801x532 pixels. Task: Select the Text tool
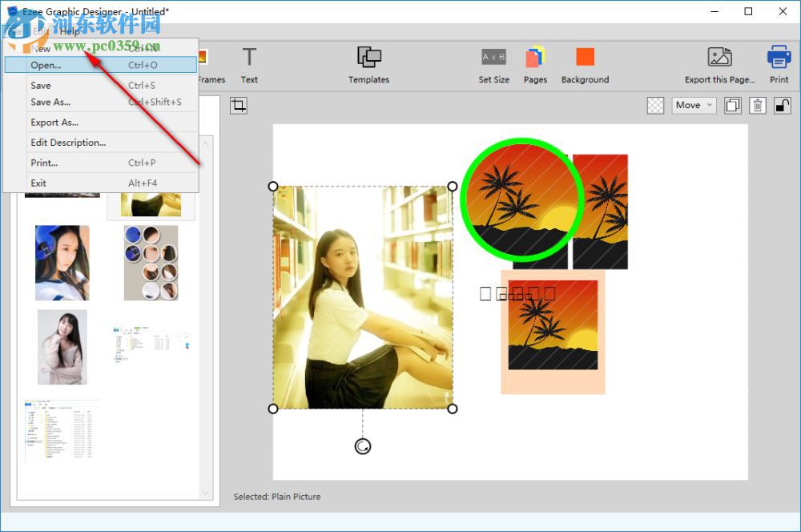pyautogui.click(x=249, y=64)
